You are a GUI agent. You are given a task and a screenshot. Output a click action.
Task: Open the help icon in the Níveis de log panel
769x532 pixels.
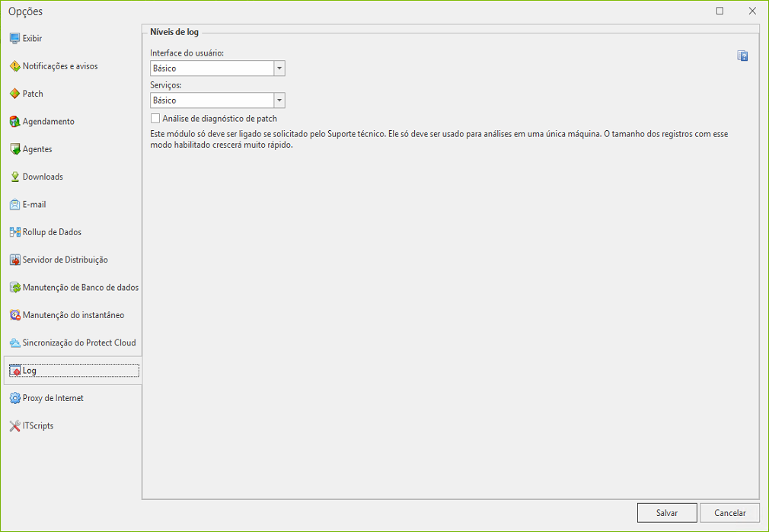(x=742, y=56)
